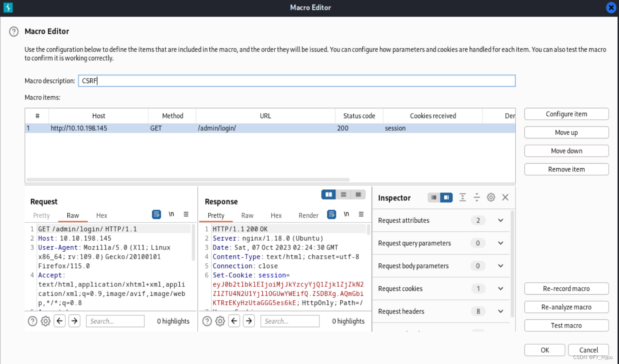The width and height of the screenshot is (619, 364).
Task: Sort by Cookies received column header
Action: coord(433,116)
